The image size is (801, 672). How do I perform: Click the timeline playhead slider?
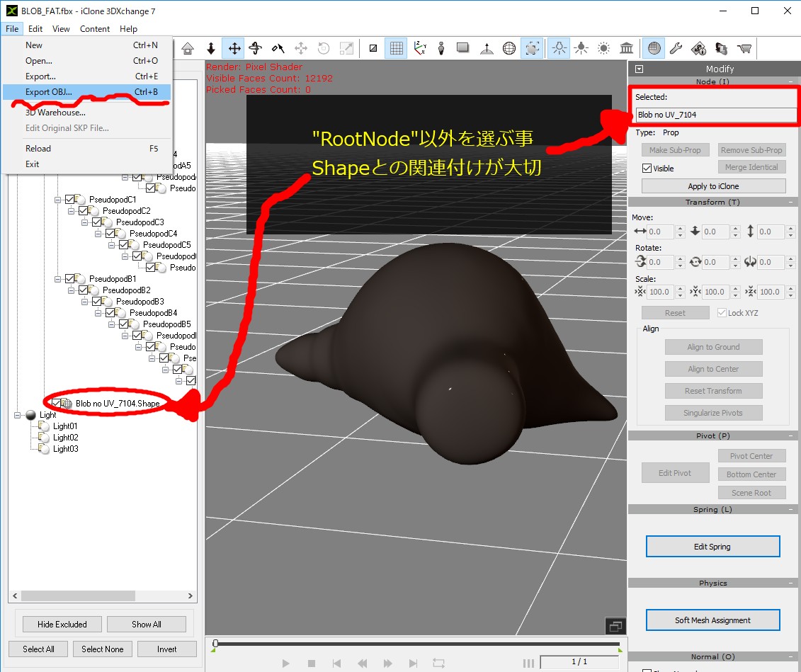tap(215, 644)
